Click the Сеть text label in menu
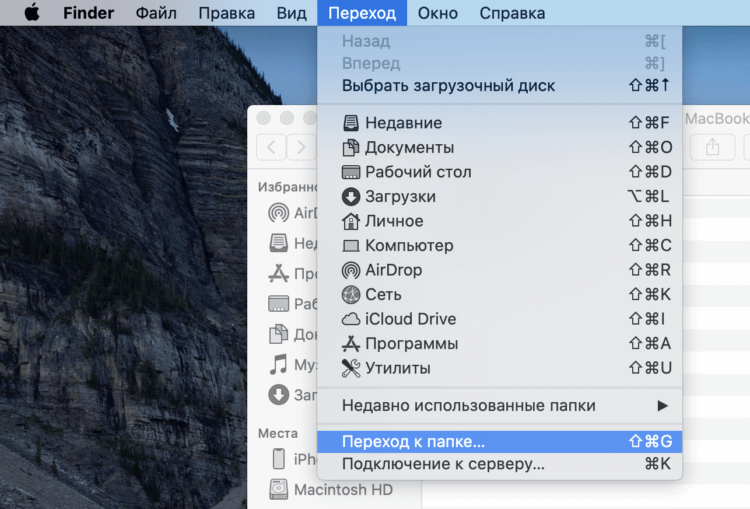750x509 pixels. pos(383,294)
